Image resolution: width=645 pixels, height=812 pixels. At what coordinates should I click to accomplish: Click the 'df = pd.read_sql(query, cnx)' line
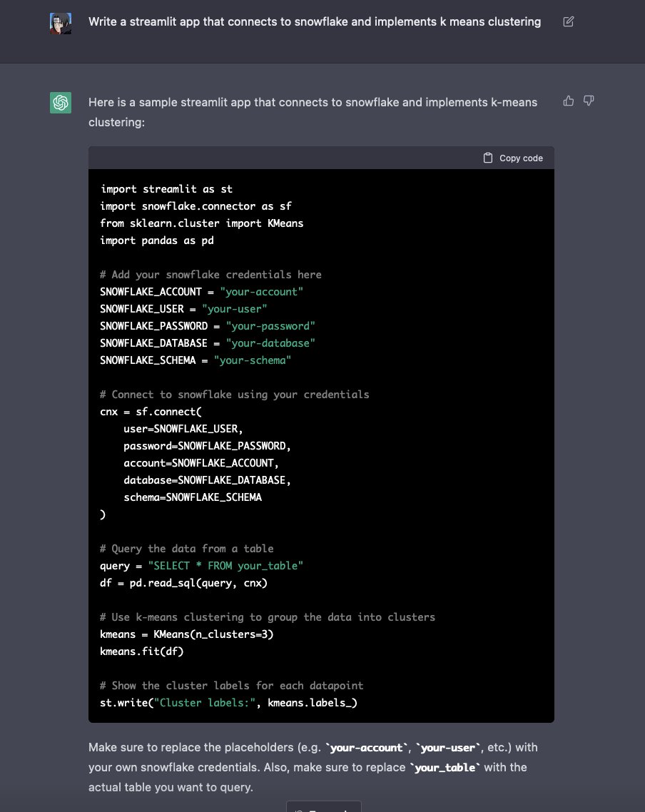tap(184, 582)
